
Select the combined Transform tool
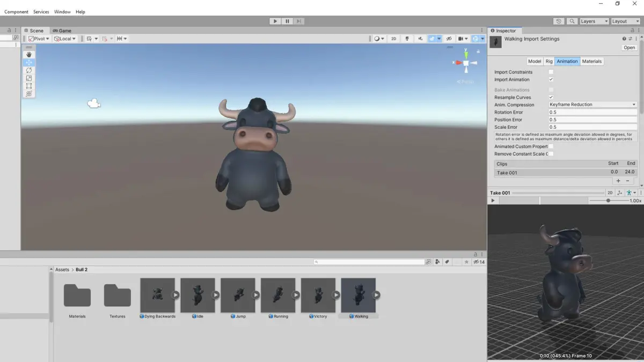(x=29, y=94)
